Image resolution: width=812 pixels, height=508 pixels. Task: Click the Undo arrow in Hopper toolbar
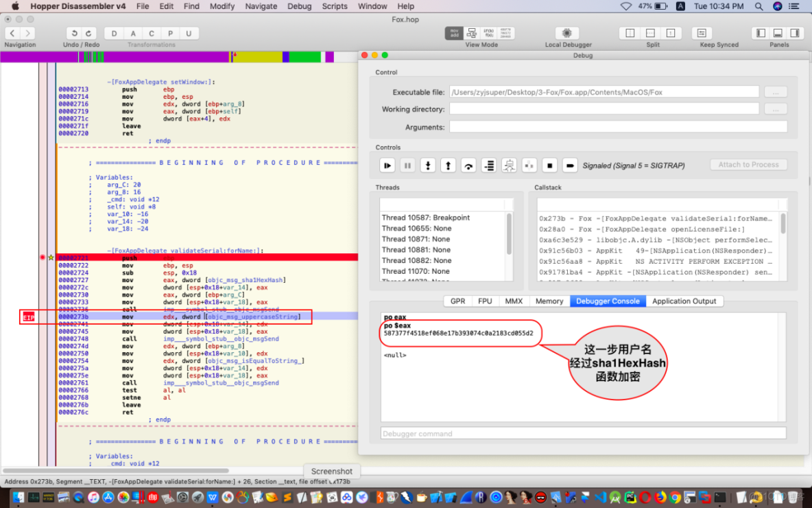click(x=75, y=32)
